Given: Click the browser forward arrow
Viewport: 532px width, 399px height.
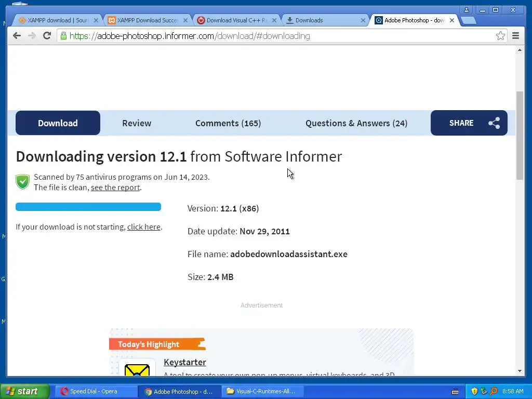Looking at the screenshot, I should tap(32, 36).
